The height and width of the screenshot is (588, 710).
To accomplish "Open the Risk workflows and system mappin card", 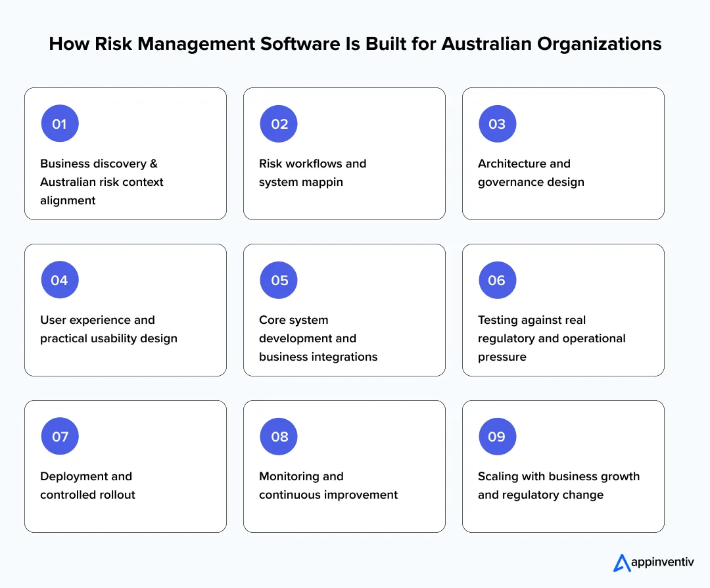I will click(x=344, y=153).
